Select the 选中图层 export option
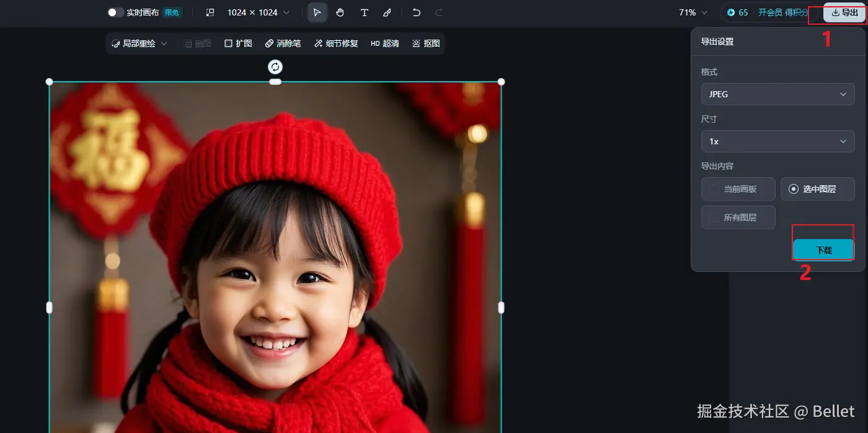Viewport: 868px width, 433px height. click(x=817, y=189)
